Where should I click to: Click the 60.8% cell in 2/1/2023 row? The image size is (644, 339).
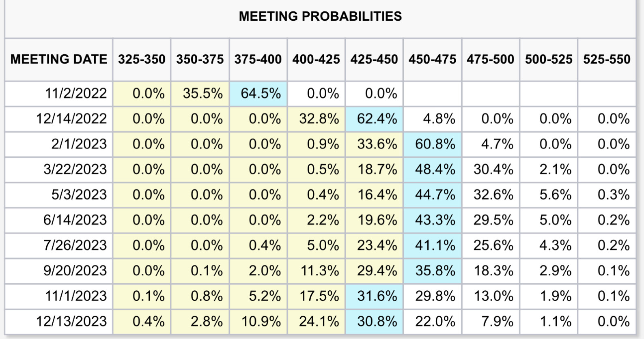(x=435, y=144)
